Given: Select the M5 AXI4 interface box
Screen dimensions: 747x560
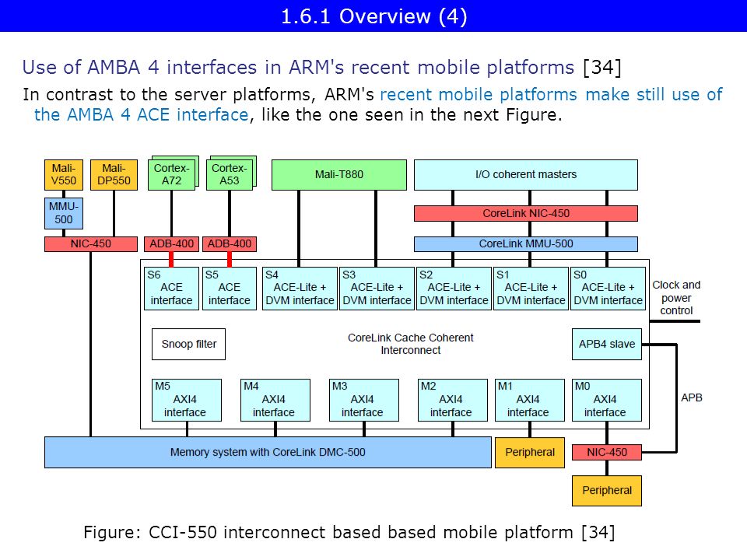Looking at the screenshot, I should pos(187,400).
